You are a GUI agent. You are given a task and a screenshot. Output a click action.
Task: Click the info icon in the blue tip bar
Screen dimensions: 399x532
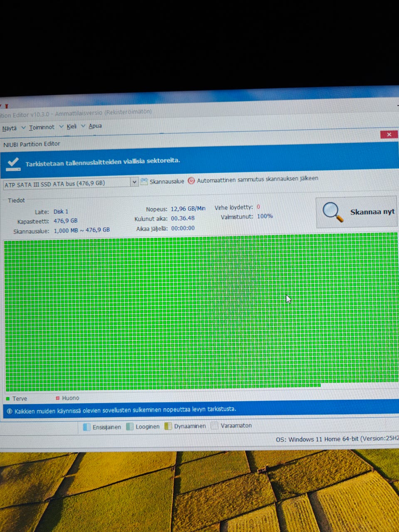pyautogui.click(x=10, y=411)
